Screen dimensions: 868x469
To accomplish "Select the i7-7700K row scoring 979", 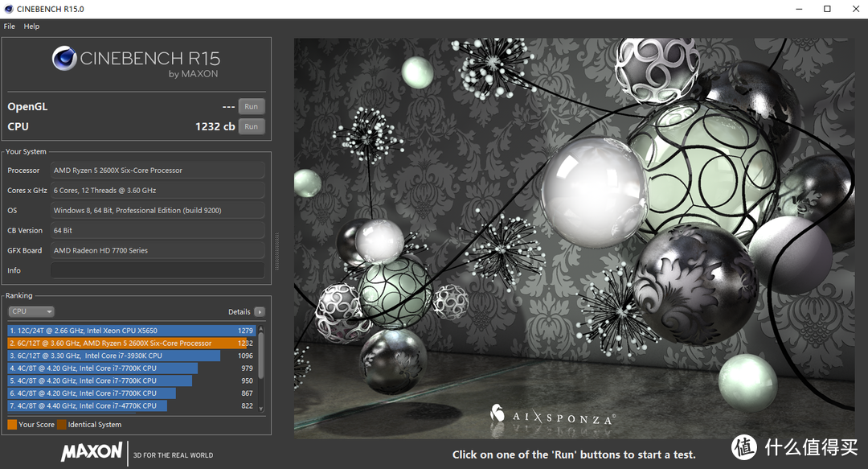I will click(x=132, y=368).
